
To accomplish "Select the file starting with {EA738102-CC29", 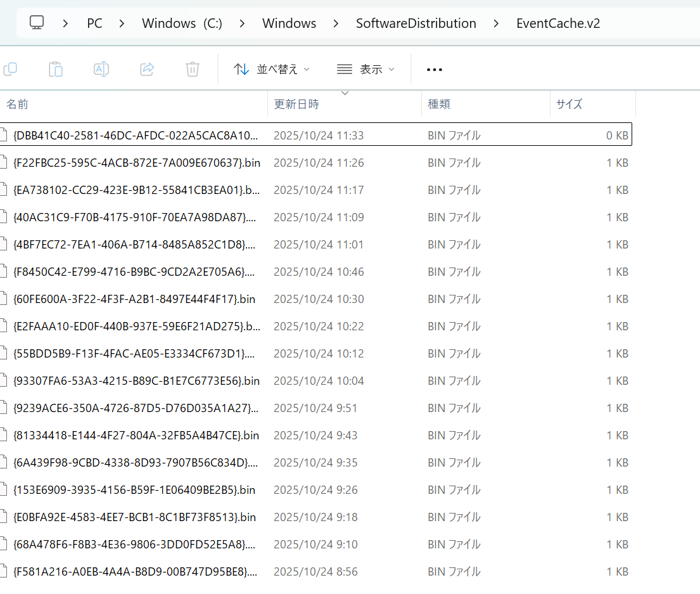I will [x=316, y=190].
